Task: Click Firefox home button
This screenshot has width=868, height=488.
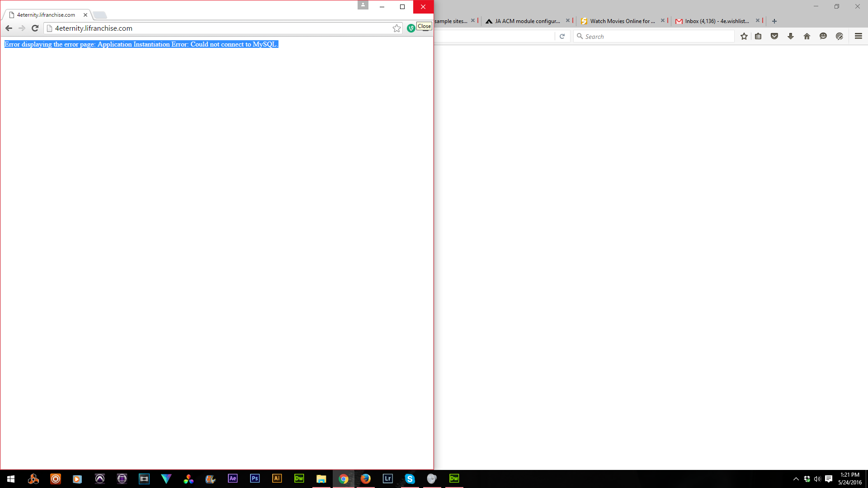Action: pyautogui.click(x=807, y=36)
